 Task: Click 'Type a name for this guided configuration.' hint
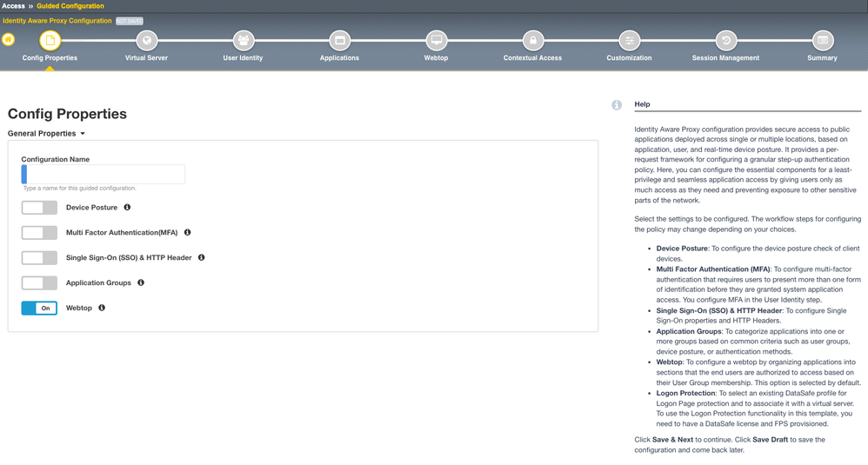(x=80, y=189)
